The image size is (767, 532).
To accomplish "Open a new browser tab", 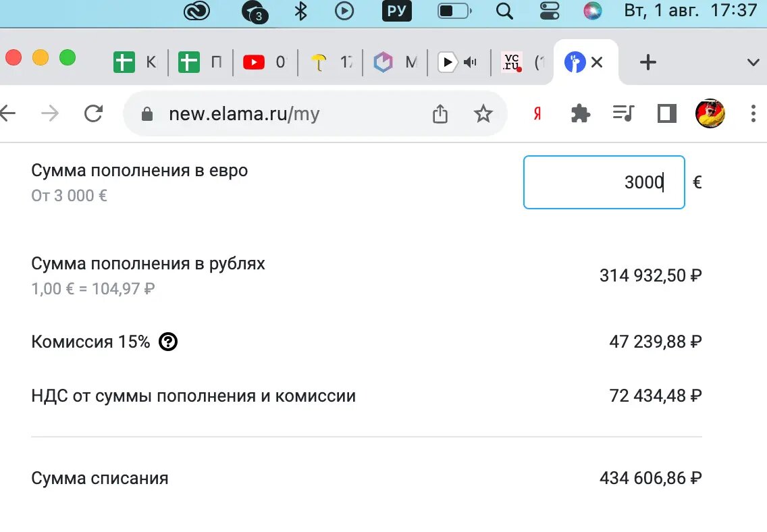I will (x=647, y=62).
